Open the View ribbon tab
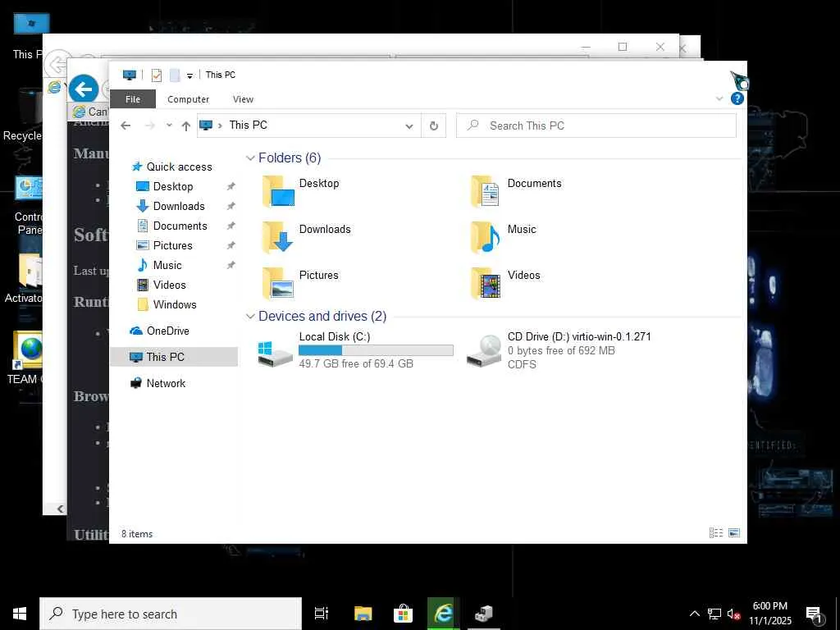Screen dimensions: 840x630 coord(243,99)
